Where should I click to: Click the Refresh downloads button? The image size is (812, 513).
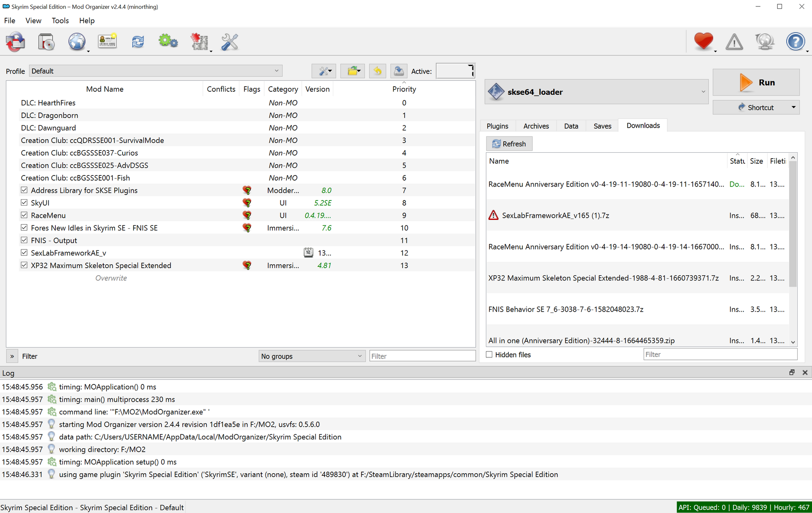click(509, 144)
